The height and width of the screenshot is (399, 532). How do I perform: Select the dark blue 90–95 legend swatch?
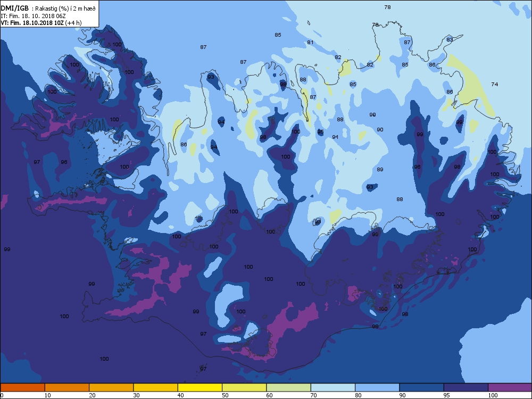coord(422,387)
